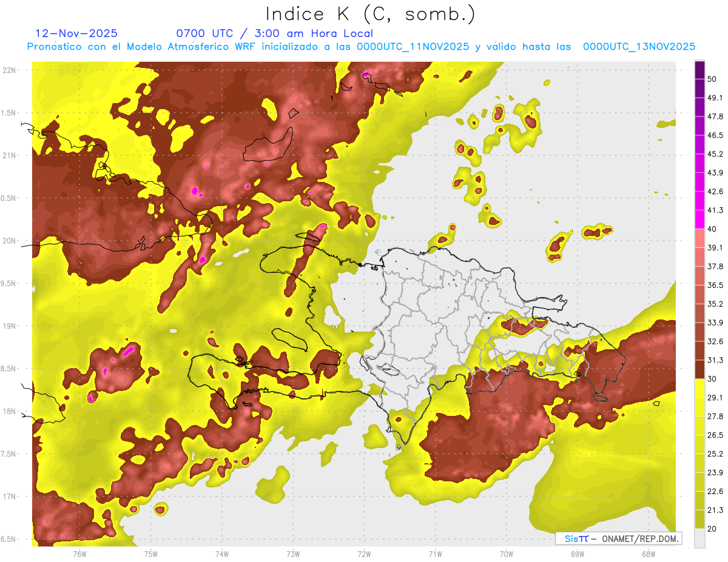Click the colorbar value "23.9"

tap(715, 472)
